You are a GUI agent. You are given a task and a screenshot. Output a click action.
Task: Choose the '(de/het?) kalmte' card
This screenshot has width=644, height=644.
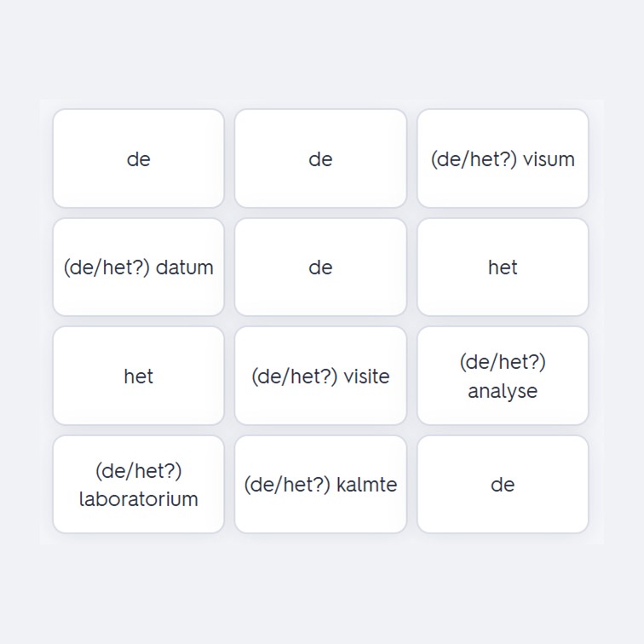click(320, 484)
